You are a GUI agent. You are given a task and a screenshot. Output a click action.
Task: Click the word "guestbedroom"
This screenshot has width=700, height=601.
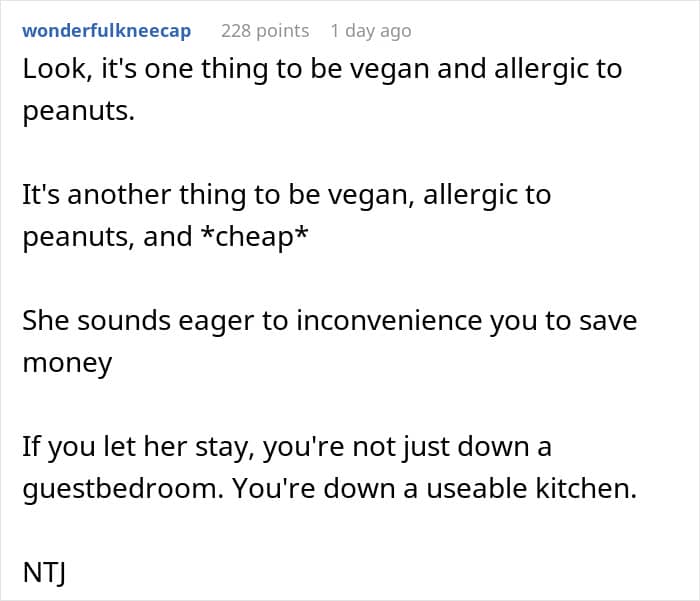pos(121,488)
